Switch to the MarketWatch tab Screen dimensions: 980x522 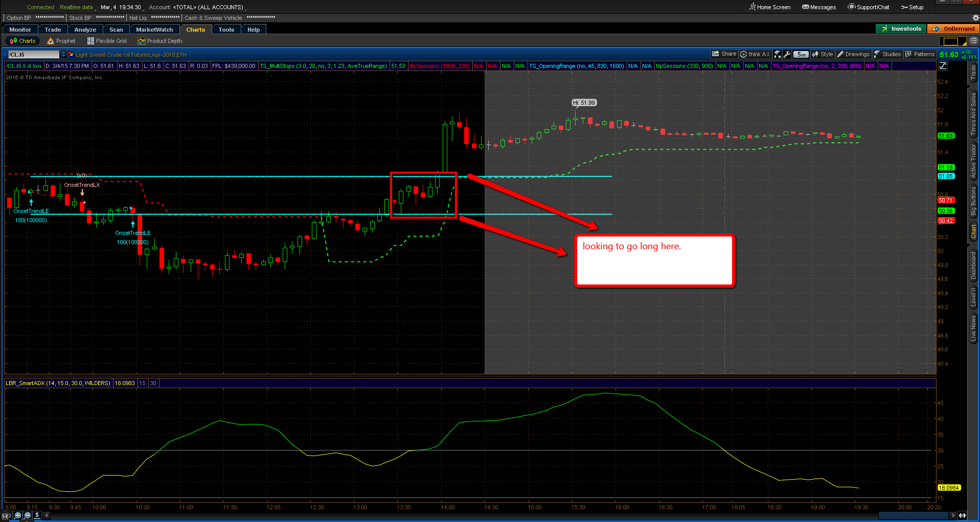(x=154, y=30)
